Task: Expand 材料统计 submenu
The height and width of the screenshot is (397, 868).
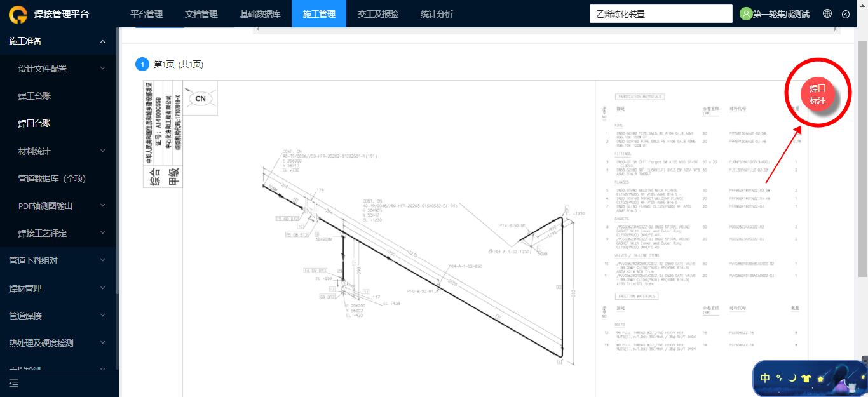Action: 57,151
